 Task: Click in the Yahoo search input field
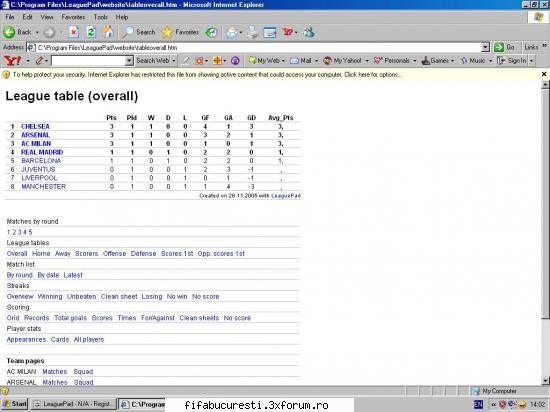(88, 61)
